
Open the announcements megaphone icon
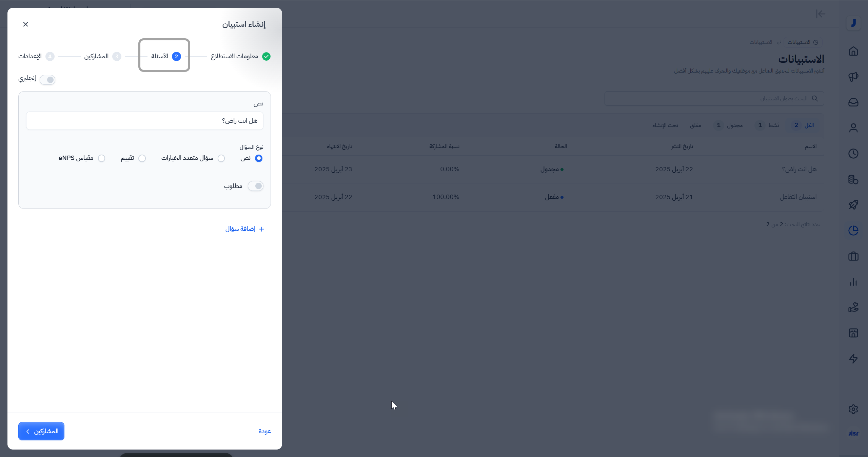[853, 77]
